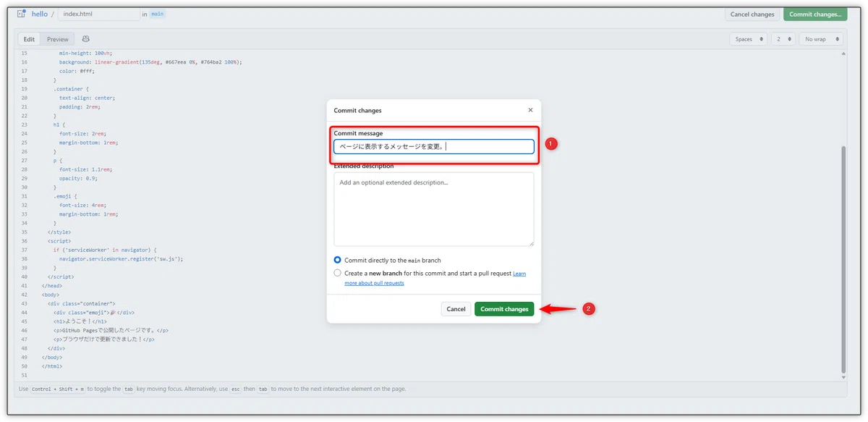
Task: Open the Copilot icon in editor toolbar
Action: tap(86, 39)
